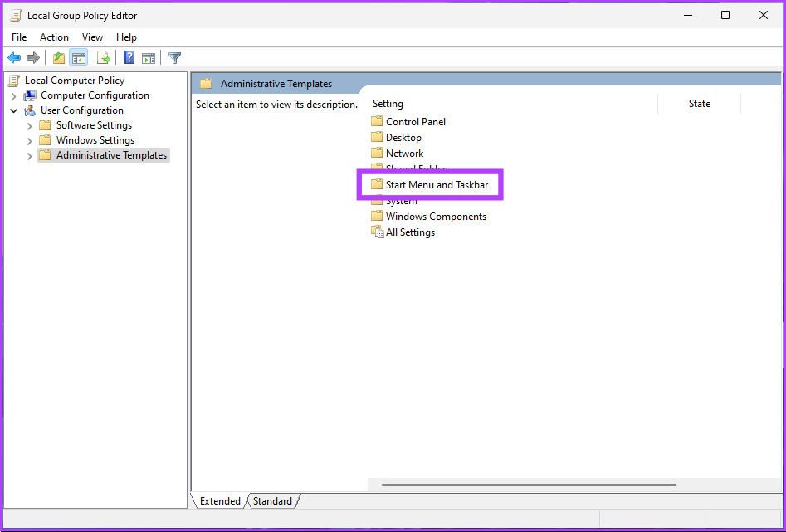Open Help via blue question mark icon

(129, 57)
